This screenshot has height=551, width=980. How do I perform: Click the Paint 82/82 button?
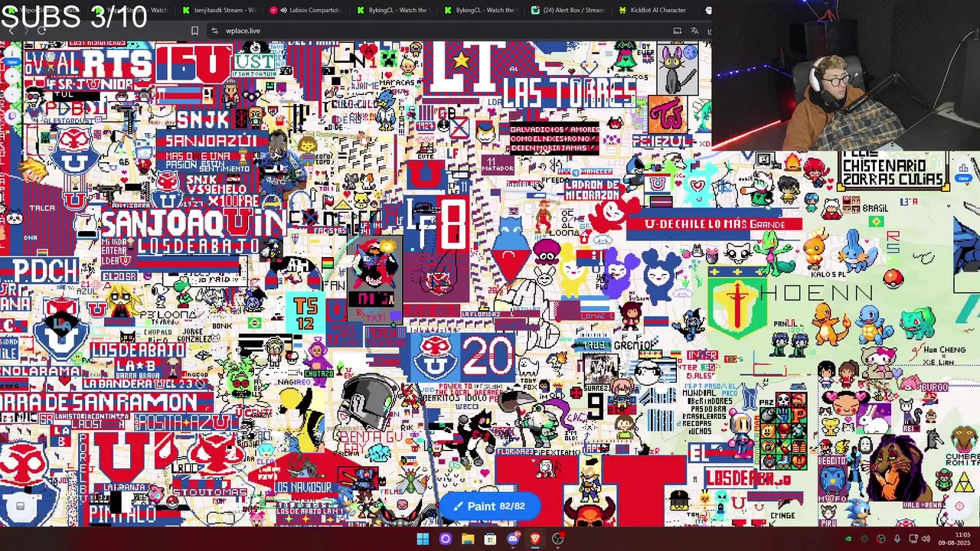click(489, 506)
